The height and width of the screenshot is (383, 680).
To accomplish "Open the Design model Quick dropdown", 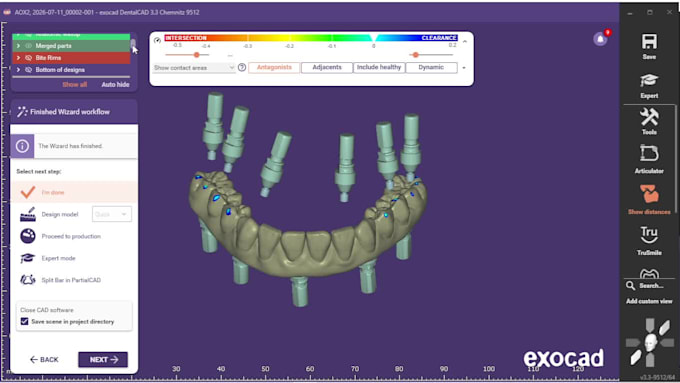I will [111, 214].
